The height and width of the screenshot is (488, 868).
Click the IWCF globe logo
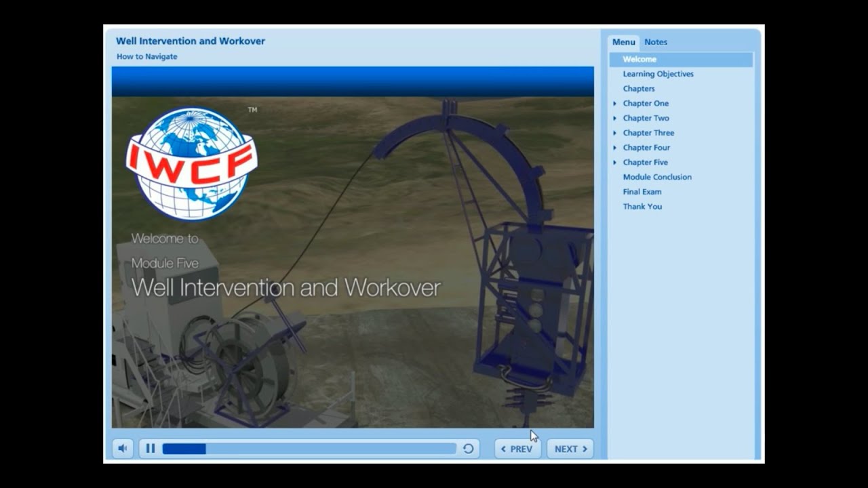pyautogui.click(x=191, y=163)
